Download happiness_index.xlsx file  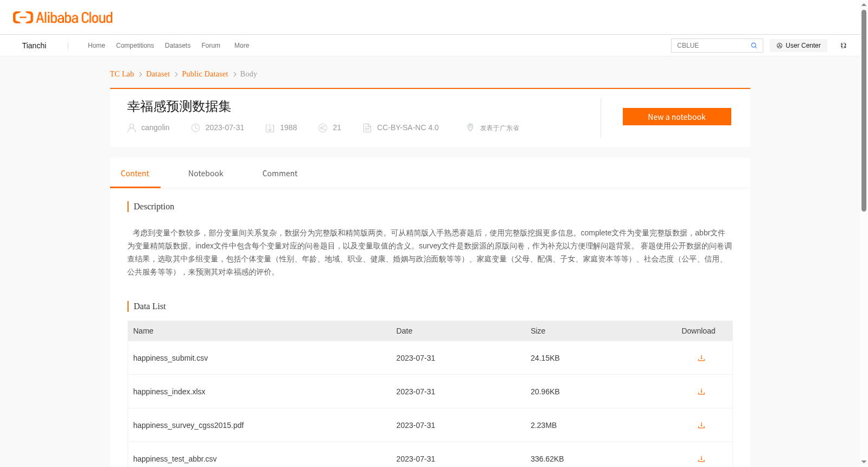(701, 392)
